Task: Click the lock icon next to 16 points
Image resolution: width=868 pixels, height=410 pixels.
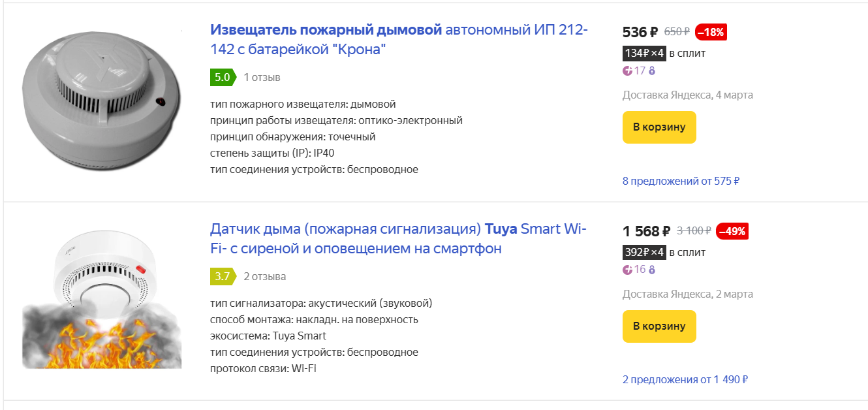Action: pyautogui.click(x=651, y=270)
